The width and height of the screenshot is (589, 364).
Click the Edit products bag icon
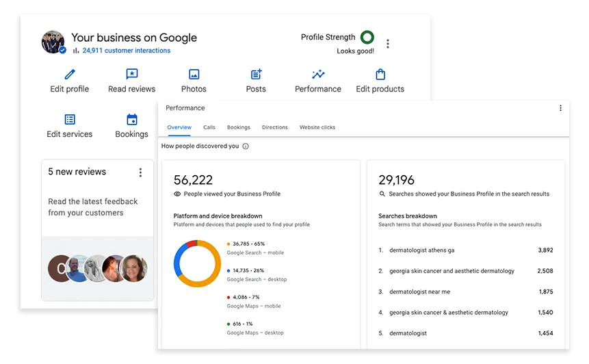pyautogui.click(x=380, y=75)
